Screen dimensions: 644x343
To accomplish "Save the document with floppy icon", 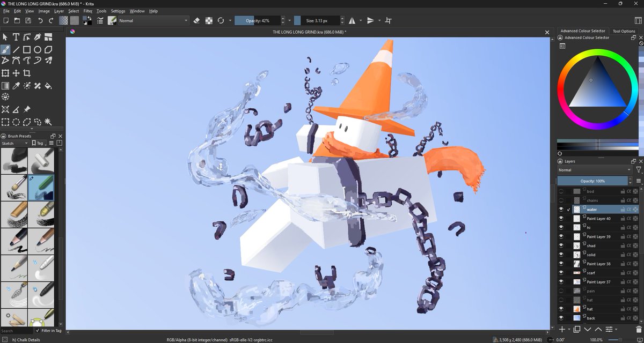I will (28, 20).
